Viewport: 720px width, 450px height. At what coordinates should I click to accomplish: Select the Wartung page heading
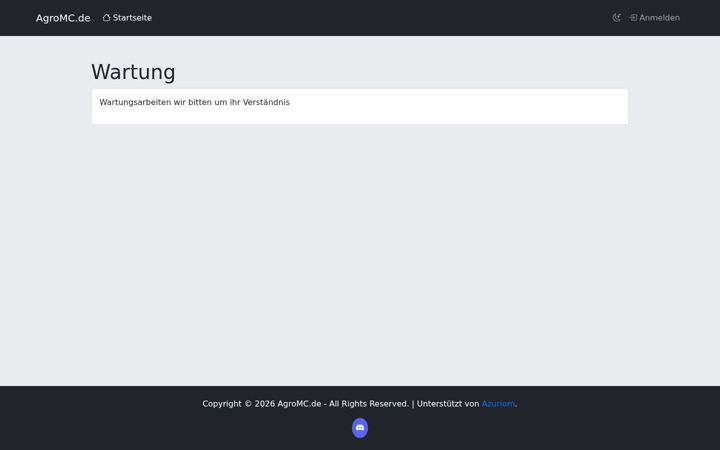coord(133,72)
